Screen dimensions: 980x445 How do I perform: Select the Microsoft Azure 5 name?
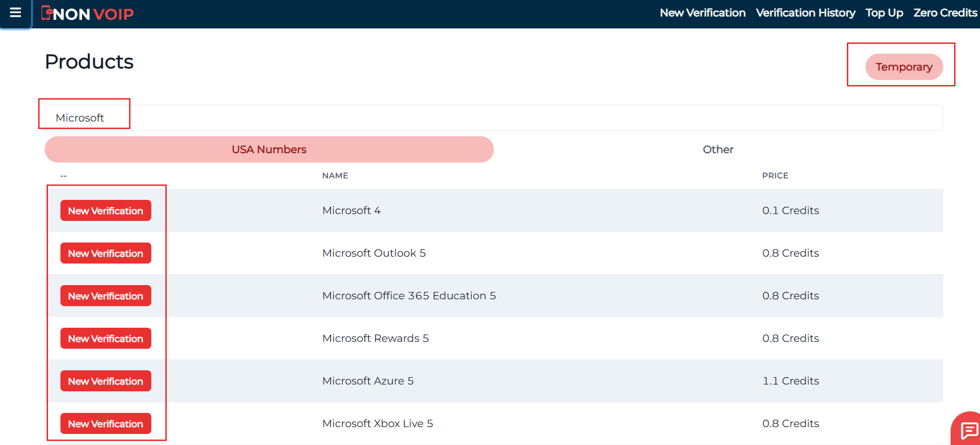tap(368, 381)
